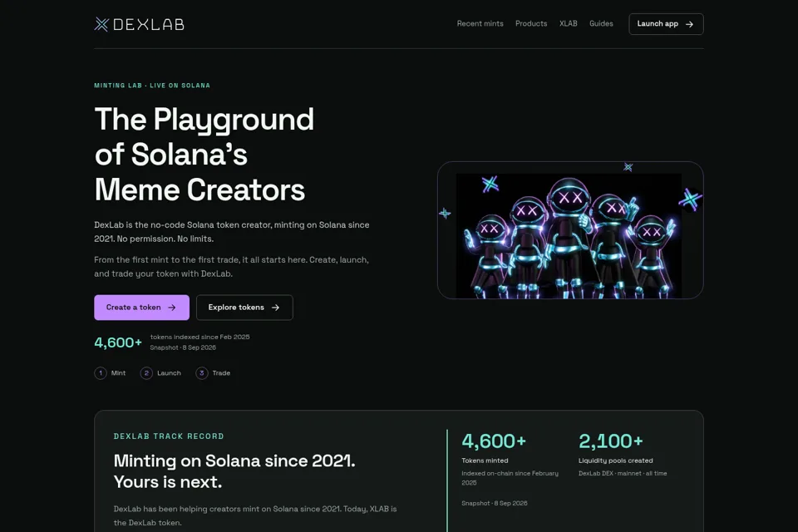Click the Trade step label

(x=221, y=373)
